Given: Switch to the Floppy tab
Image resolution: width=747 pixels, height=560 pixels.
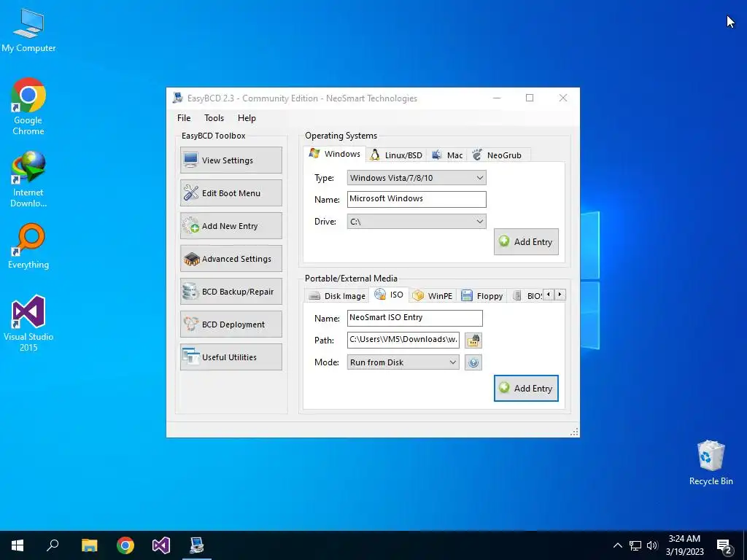Looking at the screenshot, I should click(x=482, y=296).
